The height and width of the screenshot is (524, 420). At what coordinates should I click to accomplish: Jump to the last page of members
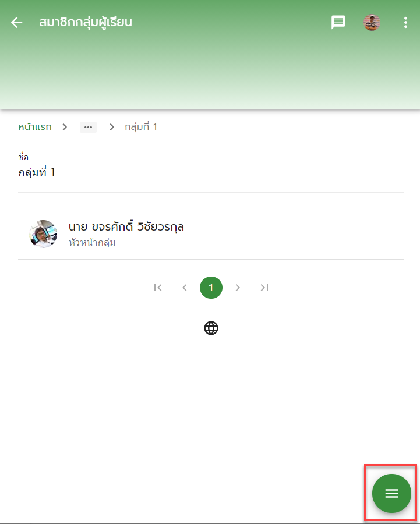pos(264,288)
